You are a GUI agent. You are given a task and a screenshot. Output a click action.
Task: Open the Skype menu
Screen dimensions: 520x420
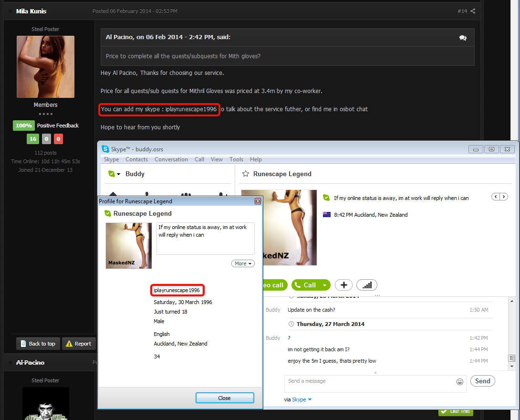tap(112, 159)
